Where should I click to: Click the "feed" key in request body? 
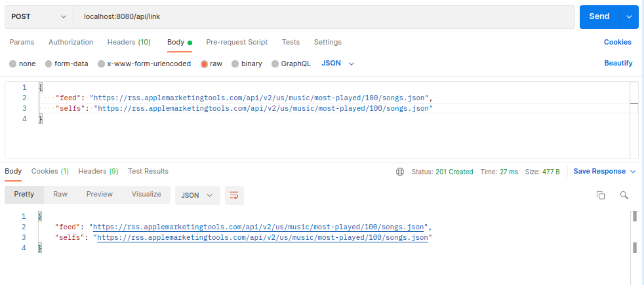point(68,98)
